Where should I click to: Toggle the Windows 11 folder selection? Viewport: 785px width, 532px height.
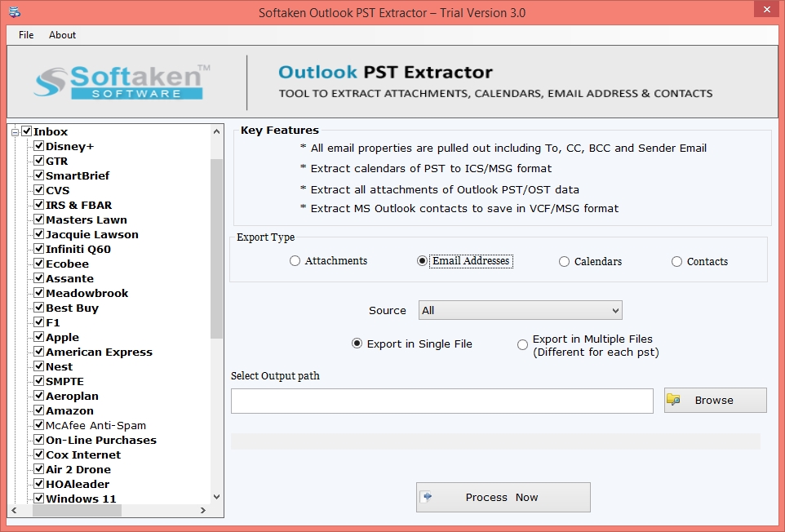tap(38, 499)
